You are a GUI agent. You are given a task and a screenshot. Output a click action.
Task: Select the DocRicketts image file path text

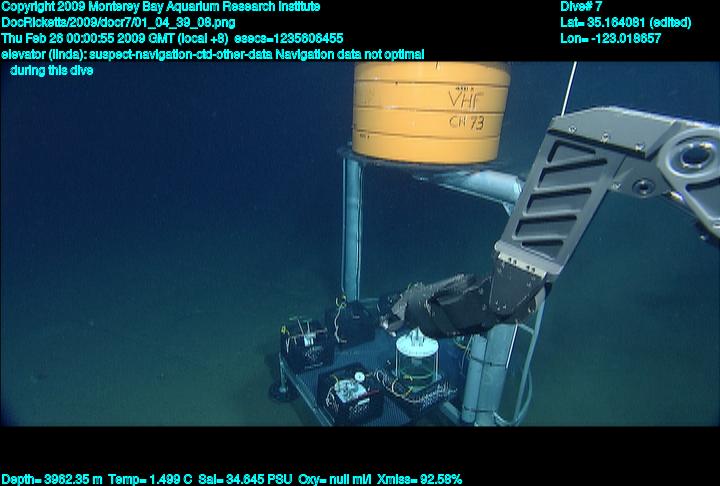(x=118, y=22)
